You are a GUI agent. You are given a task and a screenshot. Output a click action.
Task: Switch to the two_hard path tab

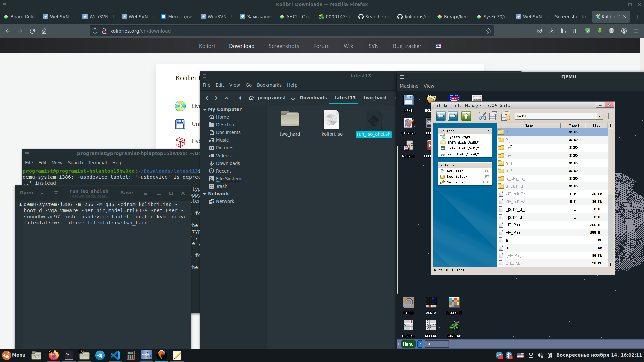[375, 98]
